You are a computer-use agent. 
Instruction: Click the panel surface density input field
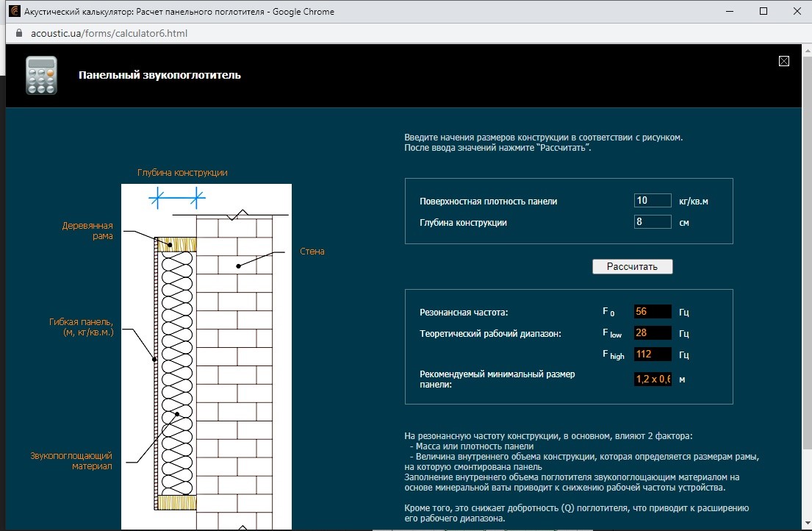653,201
